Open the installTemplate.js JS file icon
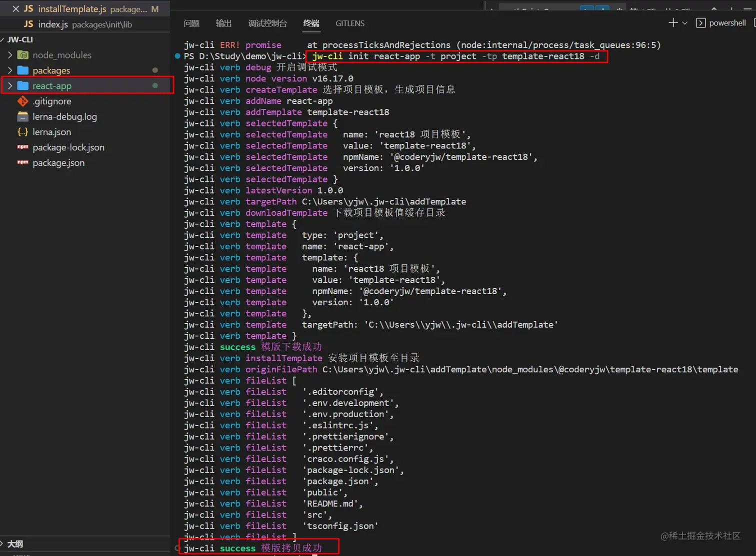The width and height of the screenshot is (756, 556). (x=28, y=9)
